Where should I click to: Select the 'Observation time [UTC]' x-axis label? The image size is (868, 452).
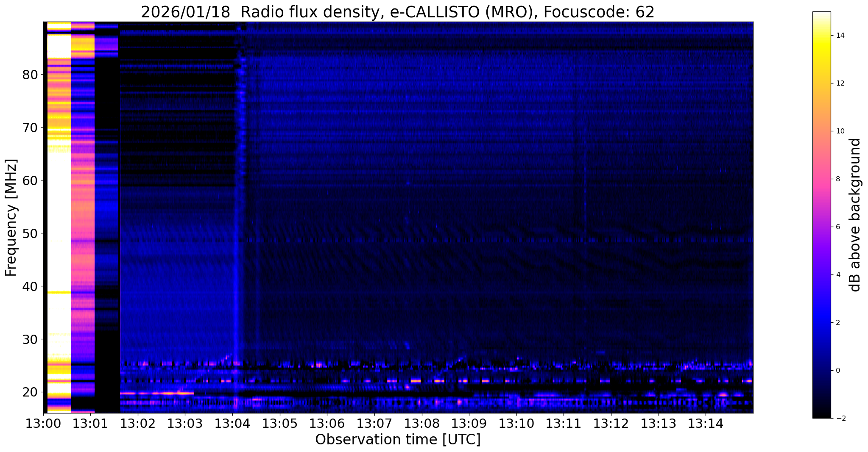pos(398,440)
